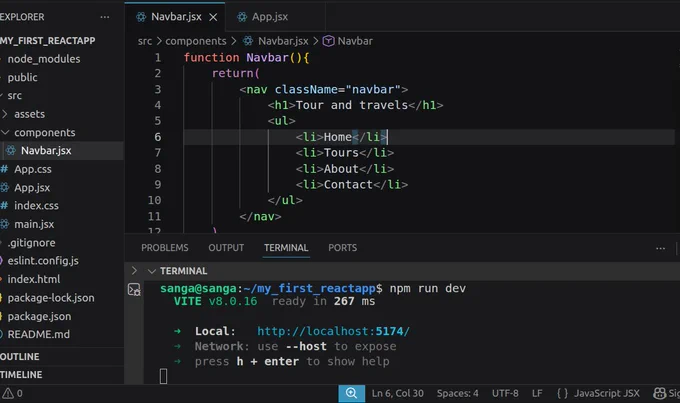Click the terminal shell icon in gutter

(x=134, y=289)
